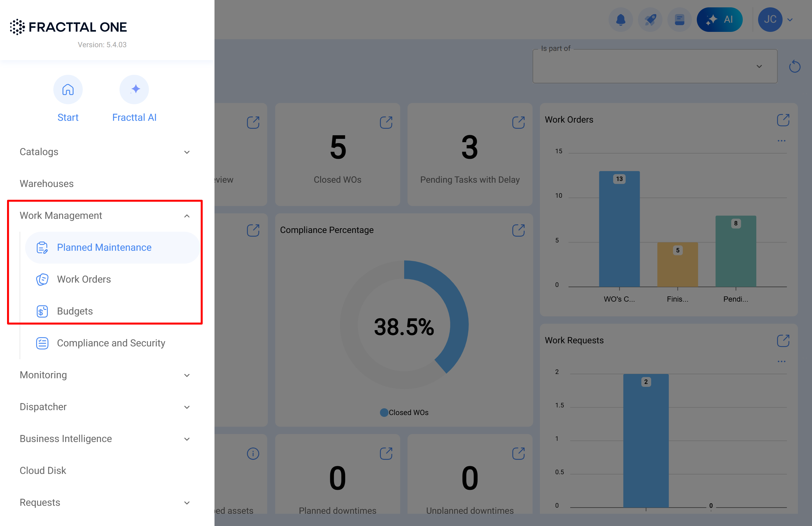Open the rocket launch icon
The image size is (812, 526).
[650, 20]
